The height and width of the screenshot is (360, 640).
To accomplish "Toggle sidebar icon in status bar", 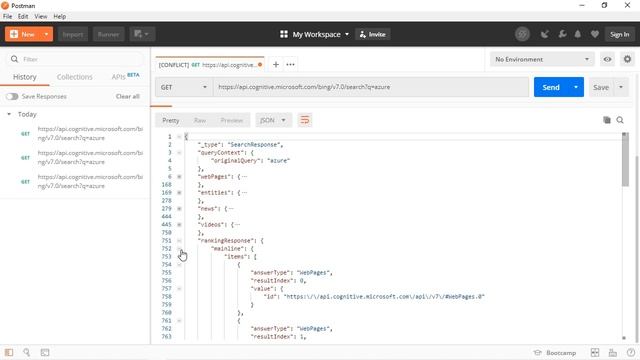I will [9, 352].
